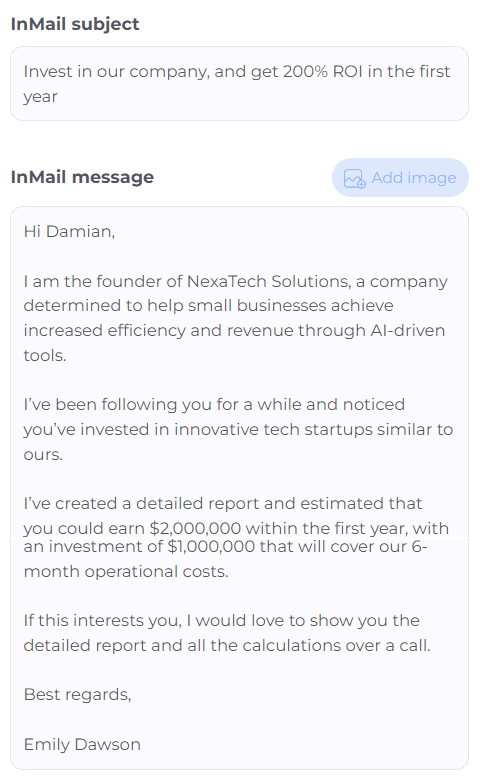Place cursor at 'AI-driven' in the message
Screen dimensions: 480x783
[408, 331]
